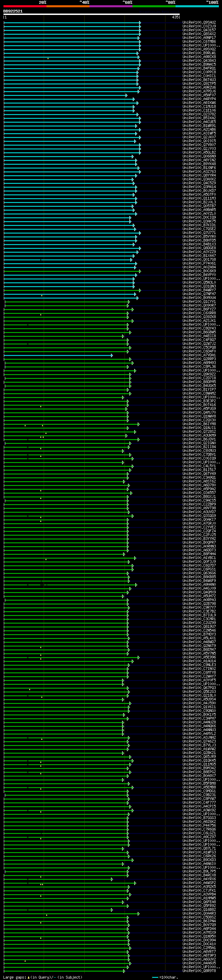Click the green alignment bar for B0C6K9
Viewport: 222px width, 980px height.
tap(72, 271)
